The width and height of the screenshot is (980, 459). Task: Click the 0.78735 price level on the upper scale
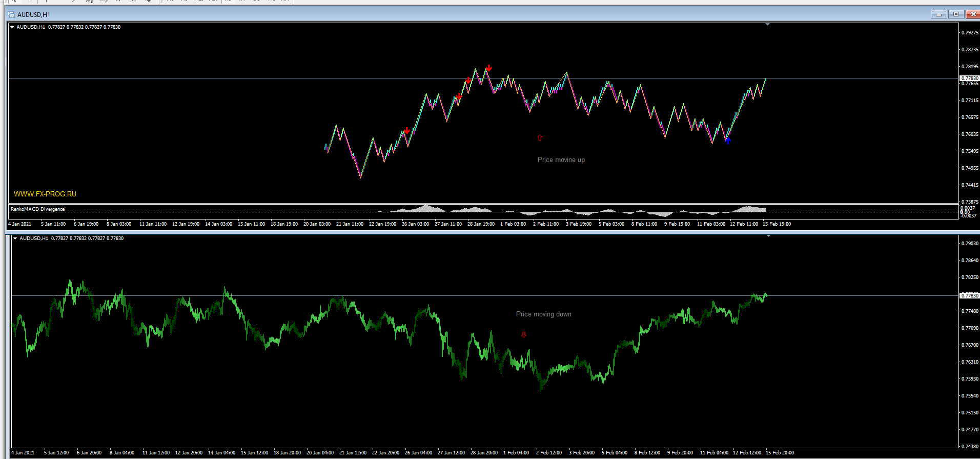coord(970,50)
